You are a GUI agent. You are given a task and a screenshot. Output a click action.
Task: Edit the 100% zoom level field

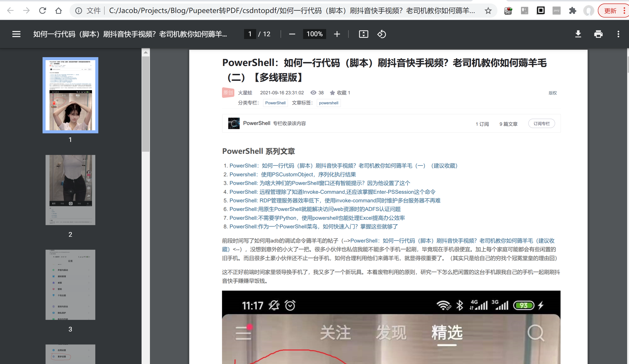pyautogui.click(x=314, y=34)
